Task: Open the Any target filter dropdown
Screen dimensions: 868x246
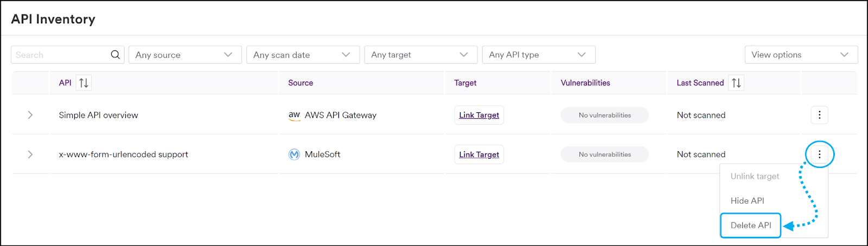Action: click(x=420, y=55)
